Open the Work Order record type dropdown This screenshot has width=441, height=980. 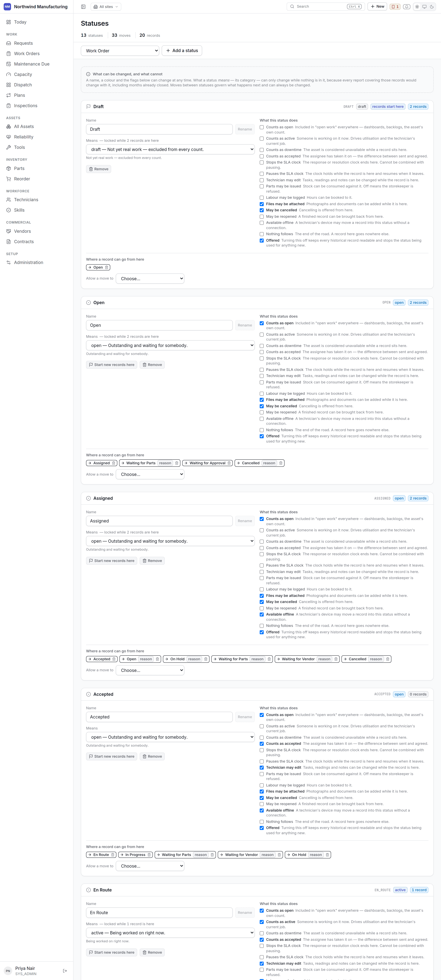pyautogui.click(x=120, y=51)
